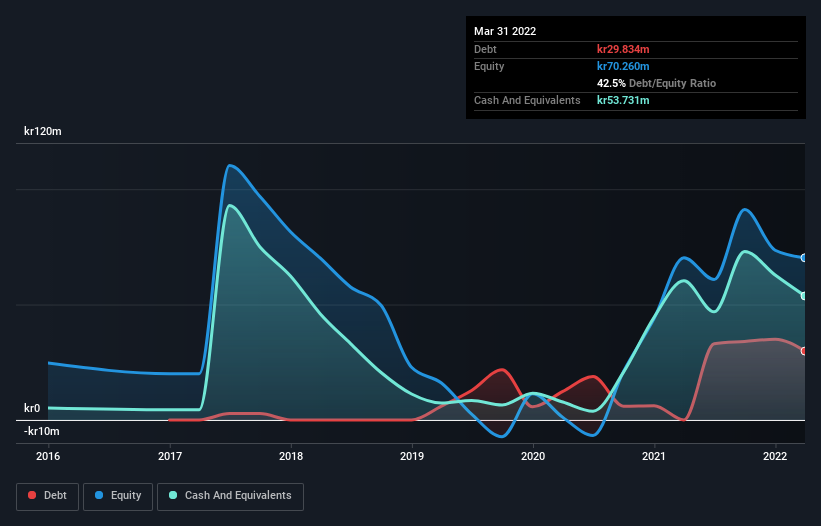The width and height of the screenshot is (821, 526).
Task: Click the Mar 31 2022 tooltip date
Action: [x=505, y=31]
